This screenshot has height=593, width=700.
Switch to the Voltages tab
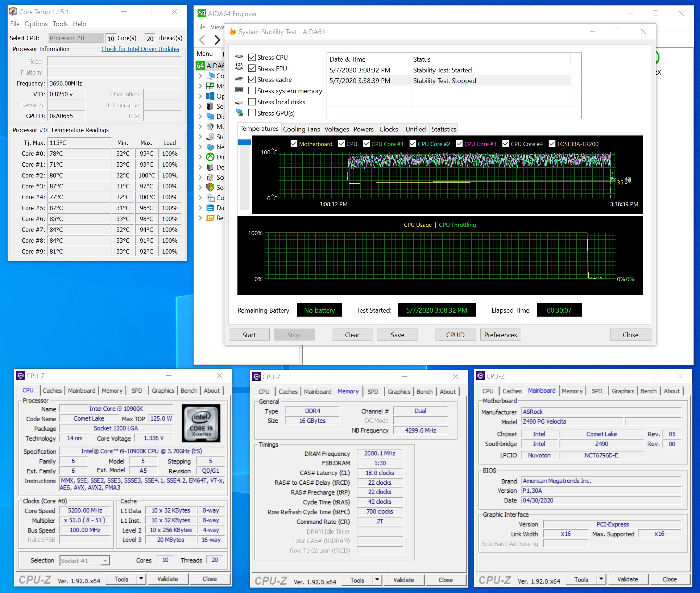(337, 129)
